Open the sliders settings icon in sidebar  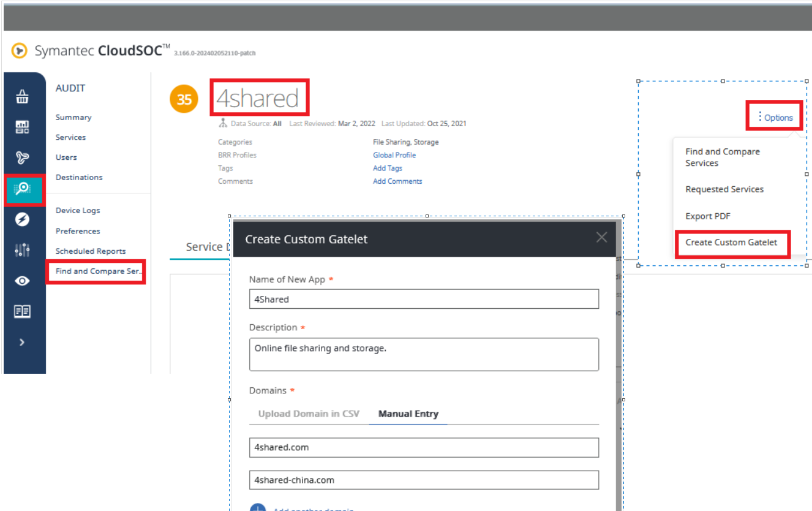[x=23, y=250]
